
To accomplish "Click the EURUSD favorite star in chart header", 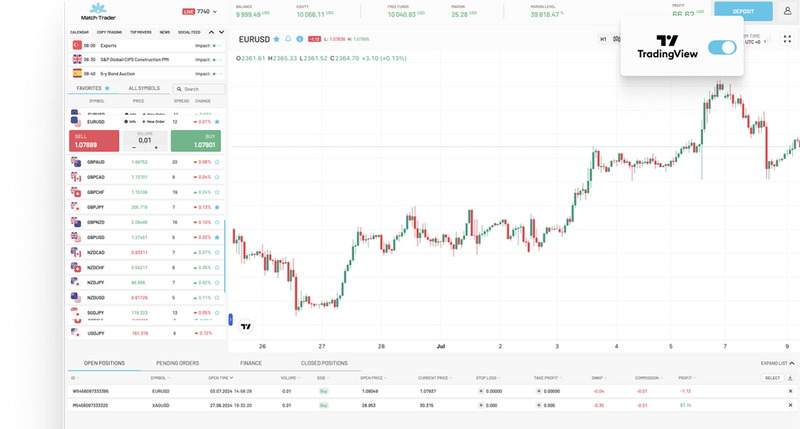I will (x=274, y=39).
